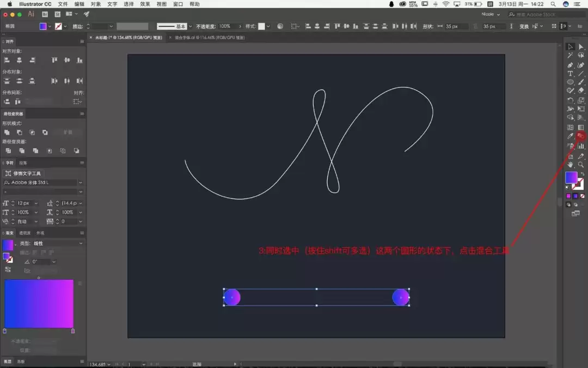Image resolution: width=588 pixels, height=368 pixels.
Task: Click 形状 label in control bar
Action: tap(427, 26)
